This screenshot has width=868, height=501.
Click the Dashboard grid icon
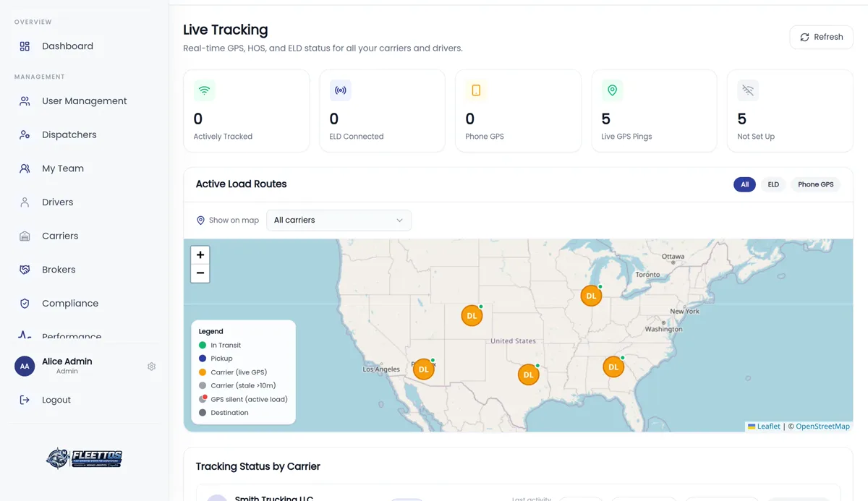(x=25, y=46)
